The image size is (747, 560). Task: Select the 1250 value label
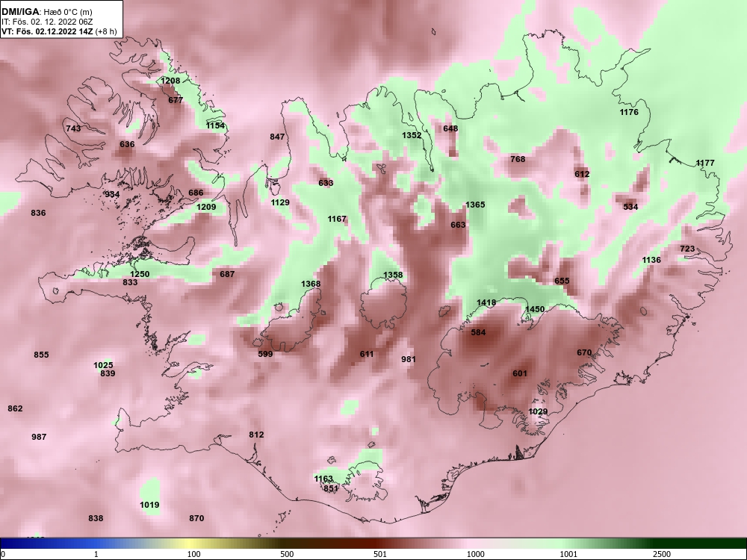coord(140,274)
